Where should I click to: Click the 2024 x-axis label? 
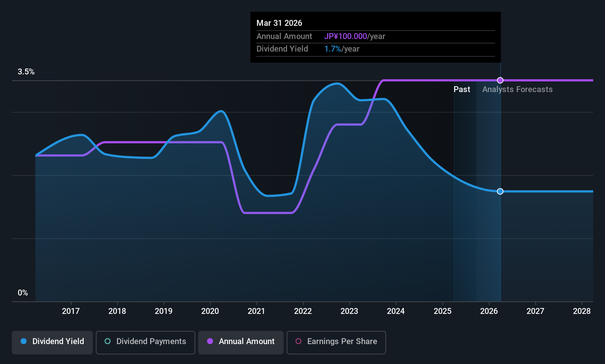pyautogui.click(x=396, y=311)
